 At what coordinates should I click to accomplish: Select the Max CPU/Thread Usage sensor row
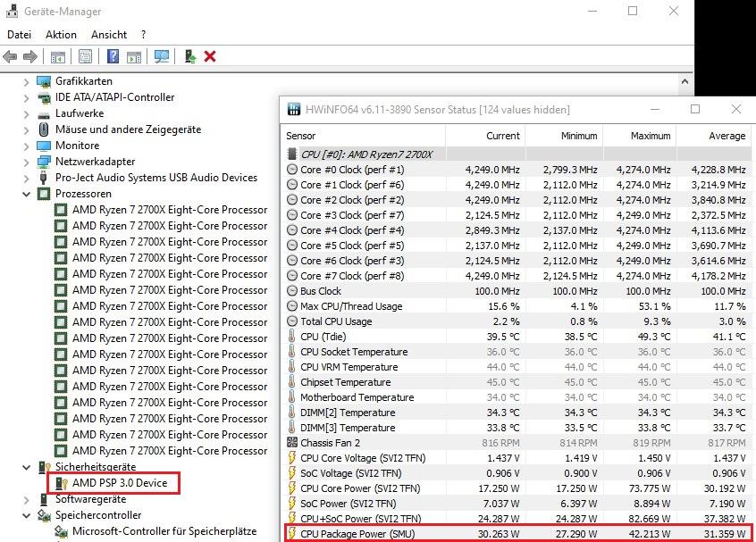click(x=517, y=306)
